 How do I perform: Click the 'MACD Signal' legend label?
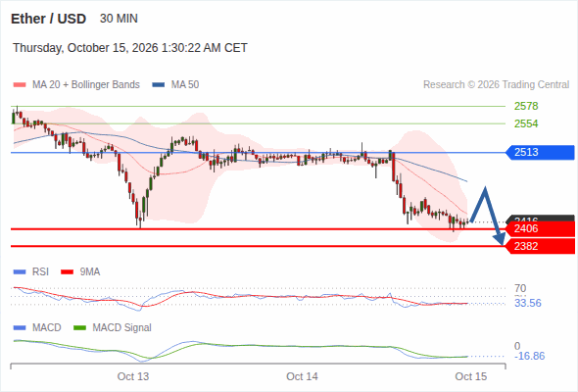click(122, 328)
